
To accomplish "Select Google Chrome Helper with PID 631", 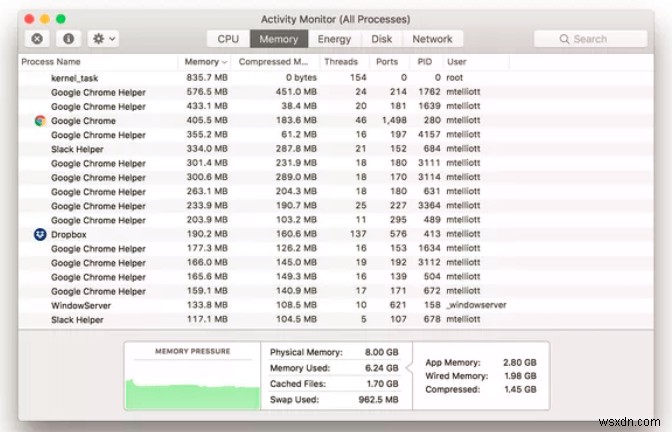I will pyautogui.click(x=336, y=191).
